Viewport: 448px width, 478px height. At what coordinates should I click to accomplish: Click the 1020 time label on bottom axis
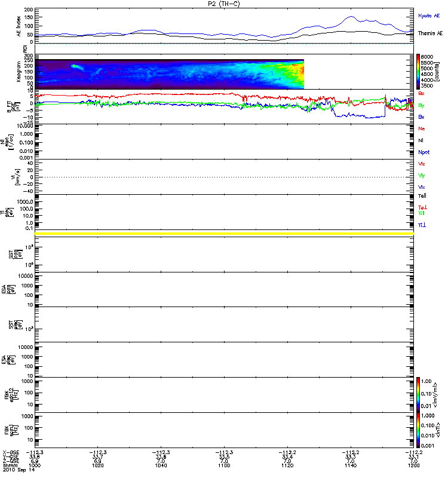pyautogui.click(x=98, y=465)
